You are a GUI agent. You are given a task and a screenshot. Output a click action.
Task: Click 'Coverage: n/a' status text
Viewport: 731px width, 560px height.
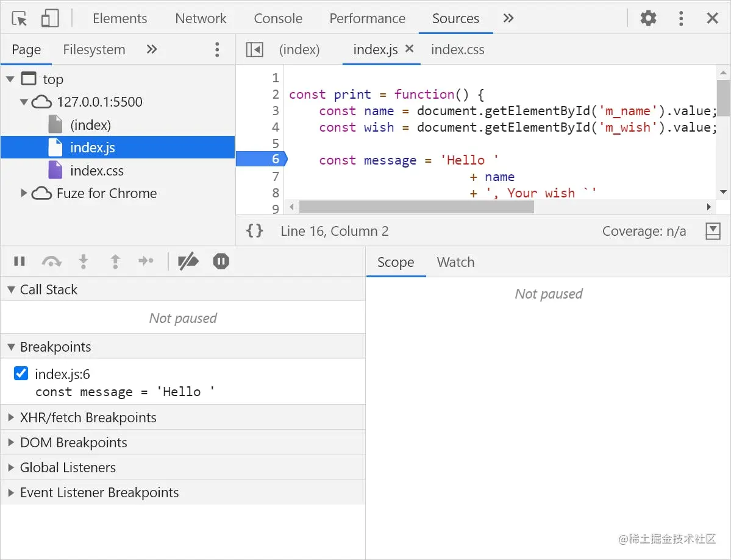[644, 231]
